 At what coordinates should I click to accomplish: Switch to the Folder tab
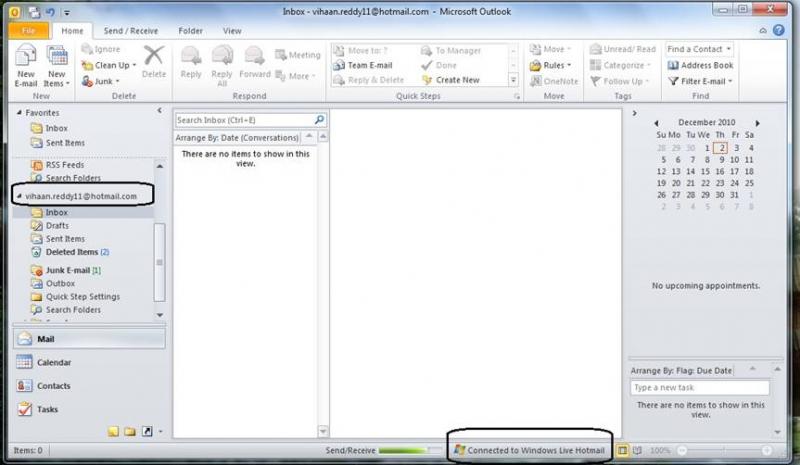click(190, 31)
